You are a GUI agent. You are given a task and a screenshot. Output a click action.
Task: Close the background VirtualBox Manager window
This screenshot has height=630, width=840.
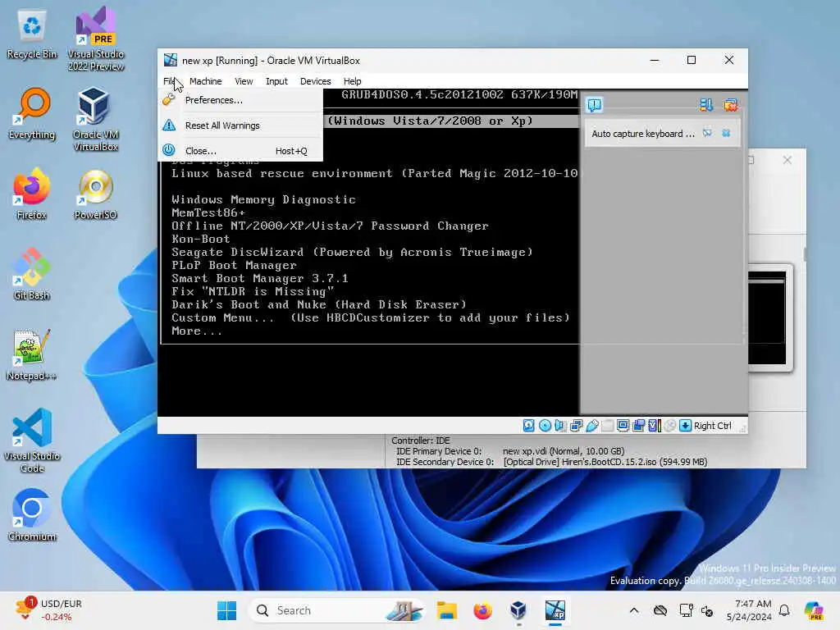click(787, 160)
